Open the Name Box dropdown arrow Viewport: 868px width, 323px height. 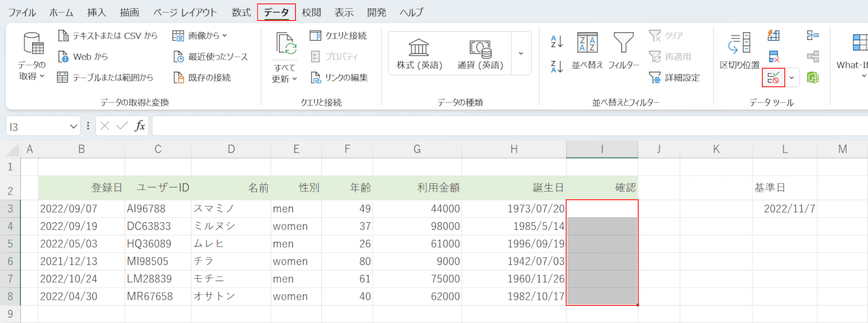click(x=74, y=126)
